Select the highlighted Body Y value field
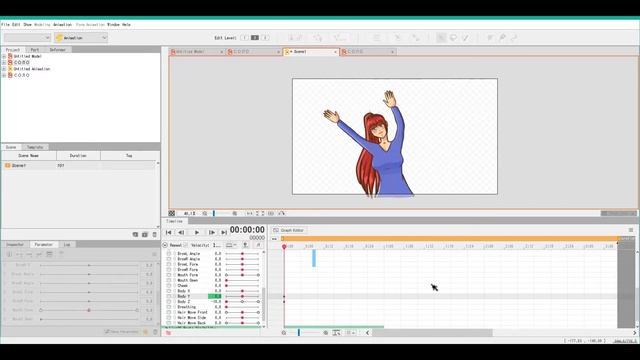The height and width of the screenshot is (360, 640). pos(215,296)
